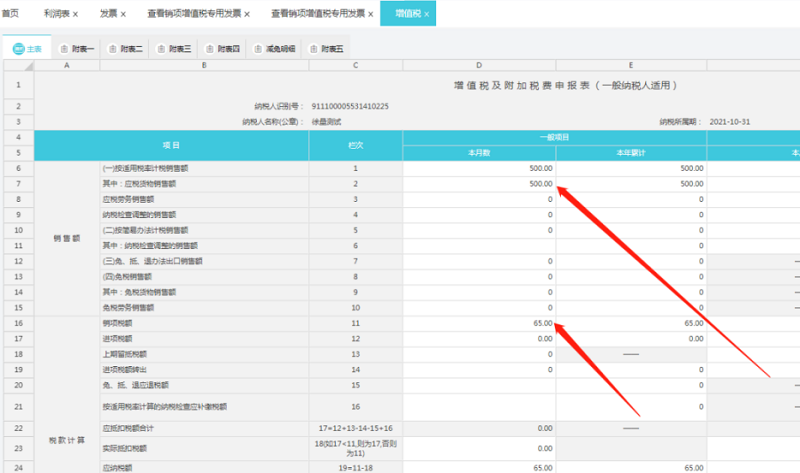Click the 栏次 header cell
The image size is (800, 473).
tap(356, 145)
